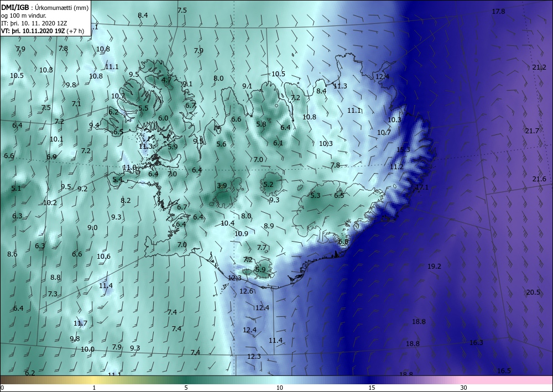553x392 pixels.
Task: Click the scale label 0 at the bar's start
Action: tap(2, 388)
